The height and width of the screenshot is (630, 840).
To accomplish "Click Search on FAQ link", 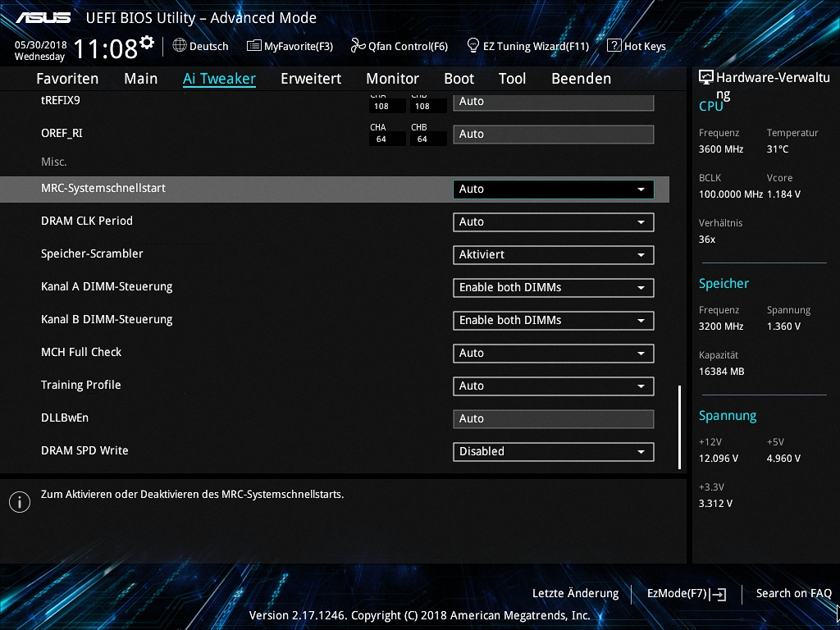I will tap(793, 594).
